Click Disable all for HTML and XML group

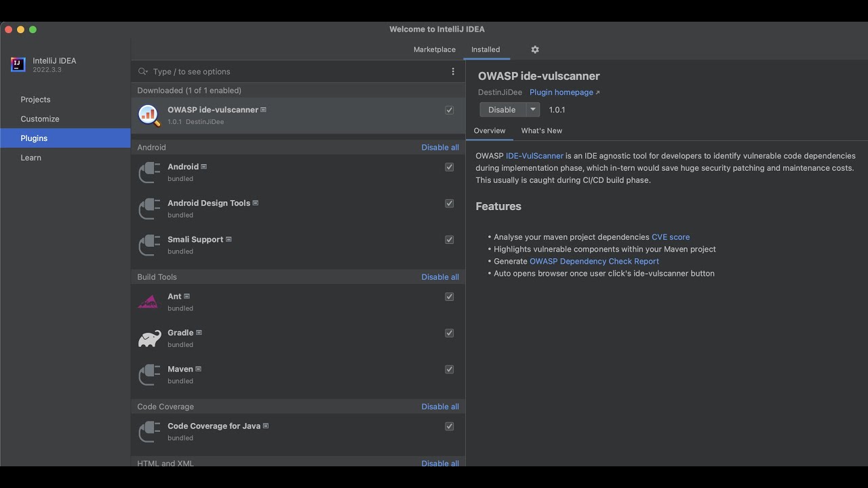[x=440, y=463]
